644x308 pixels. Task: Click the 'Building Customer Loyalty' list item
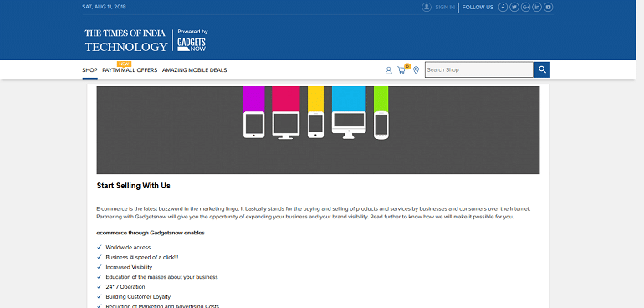click(138, 297)
